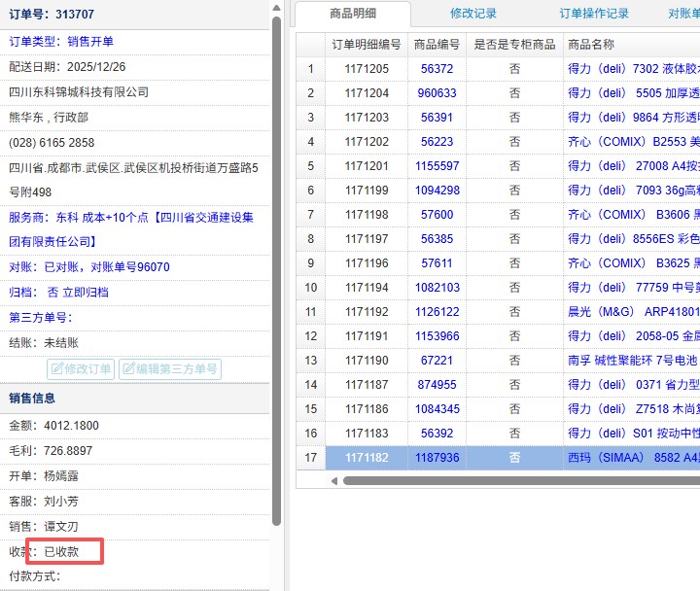
Task: Switch to the 修改记录 tab
Action: pos(473,14)
